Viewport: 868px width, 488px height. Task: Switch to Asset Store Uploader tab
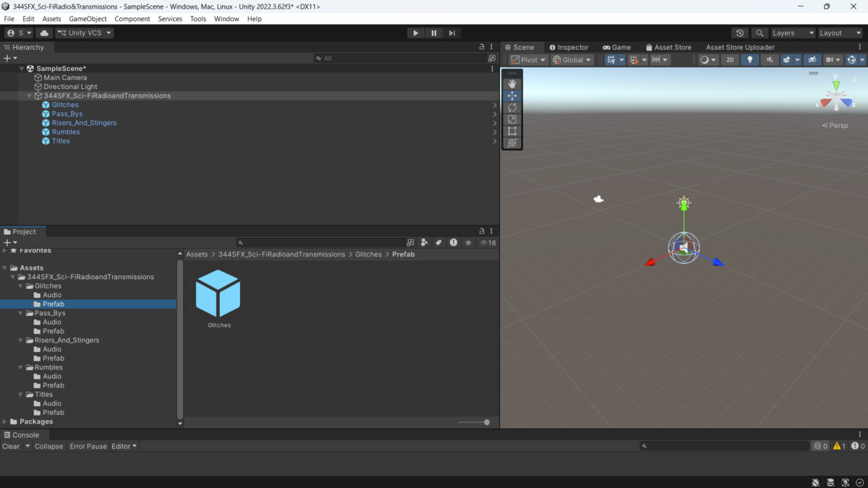click(x=740, y=47)
